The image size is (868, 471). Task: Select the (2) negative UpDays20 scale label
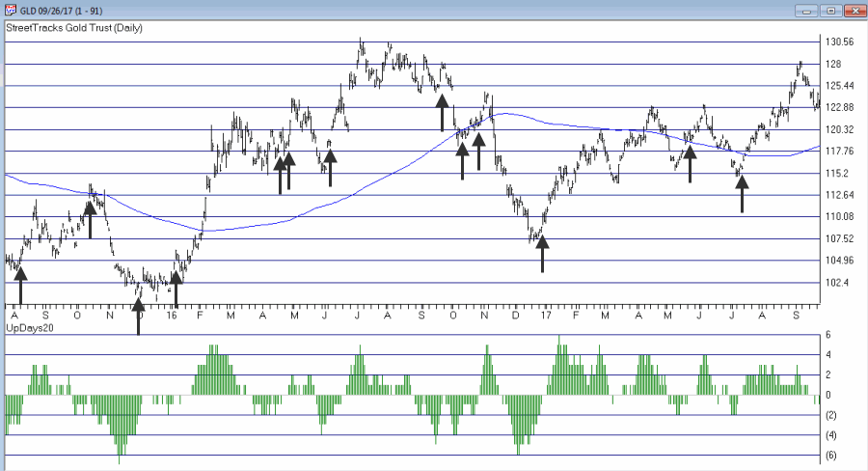pos(831,416)
